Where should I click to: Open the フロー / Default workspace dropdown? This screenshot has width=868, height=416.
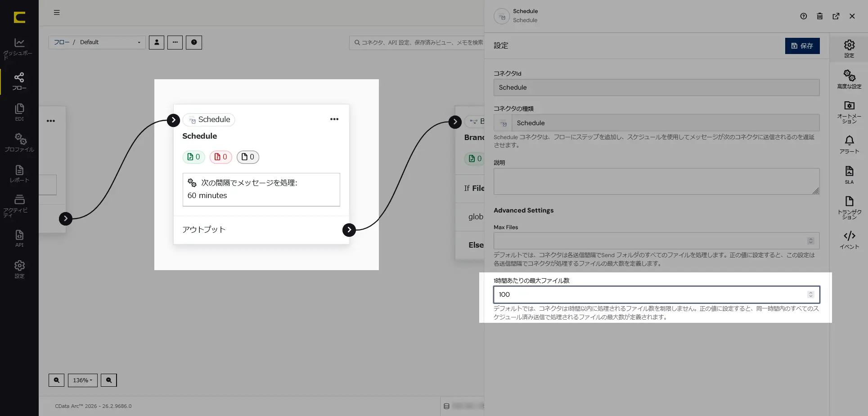(x=97, y=42)
